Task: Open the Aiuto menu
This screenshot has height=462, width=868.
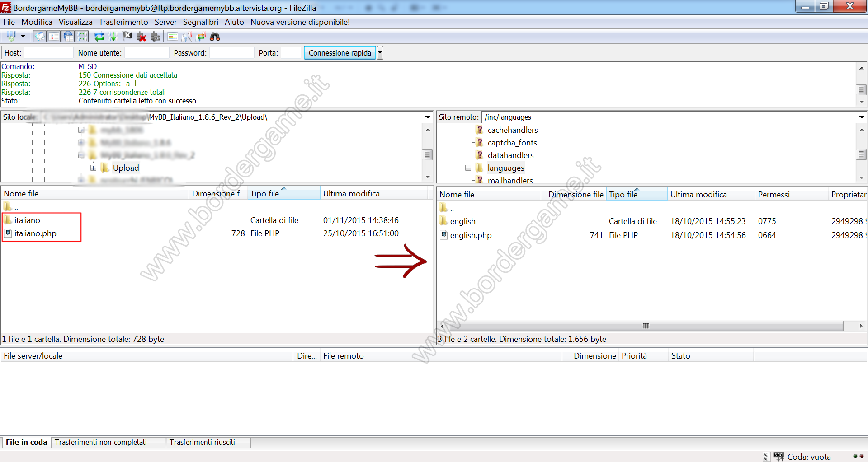Action: tap(234, 22)
